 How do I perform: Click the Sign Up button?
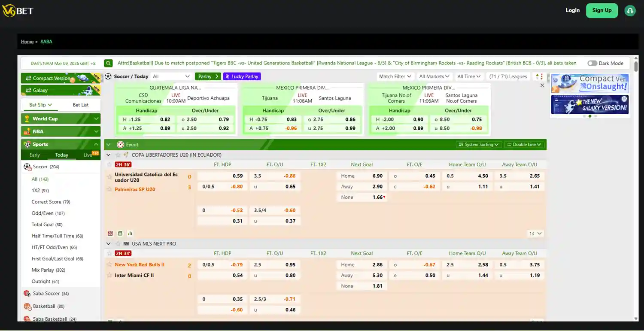pyautogui.click(x=601, y=10)
